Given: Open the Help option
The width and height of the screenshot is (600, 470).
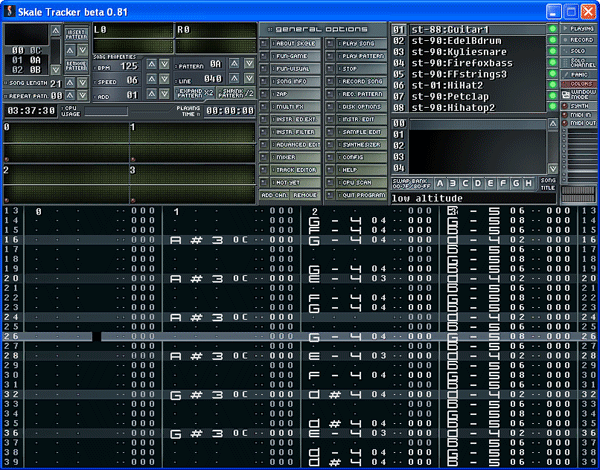Looking at the screenshot, I should coord(361,170).
